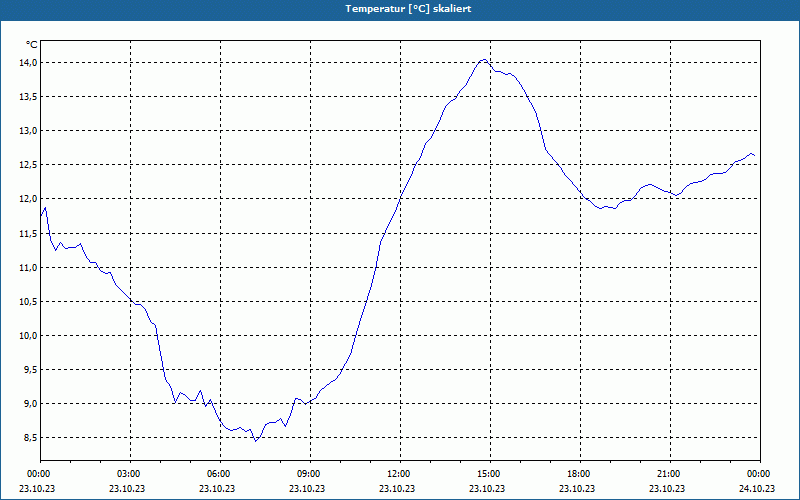The height and width of the screenshot is (500, 800).
Task: Click the '03:00' time label
Action: [x=131, y=474]
